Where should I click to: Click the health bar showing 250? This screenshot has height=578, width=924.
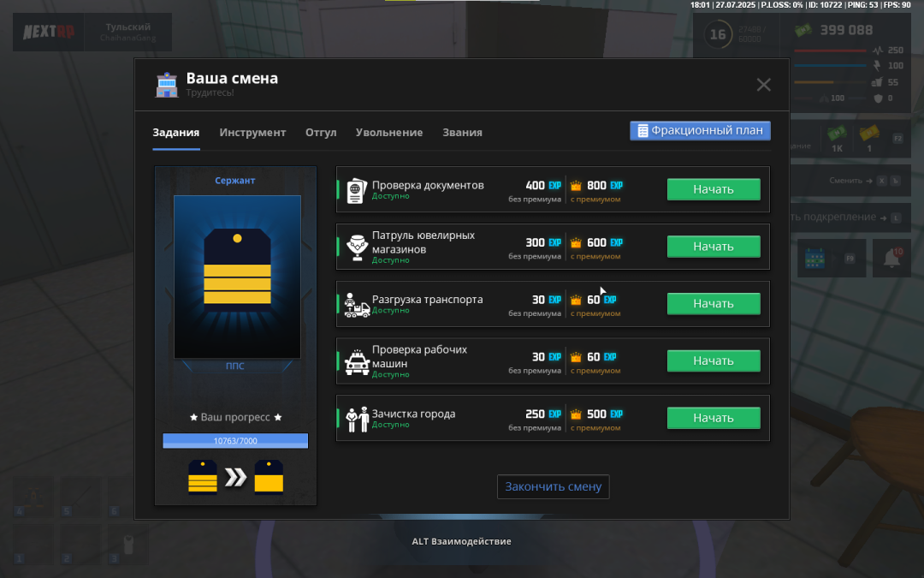(830, 51)
